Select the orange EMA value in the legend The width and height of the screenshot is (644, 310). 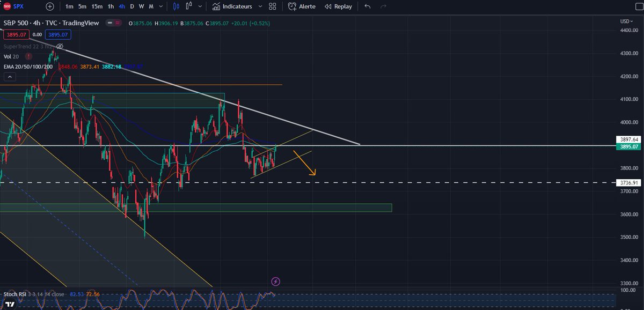[x=90, y=67]
